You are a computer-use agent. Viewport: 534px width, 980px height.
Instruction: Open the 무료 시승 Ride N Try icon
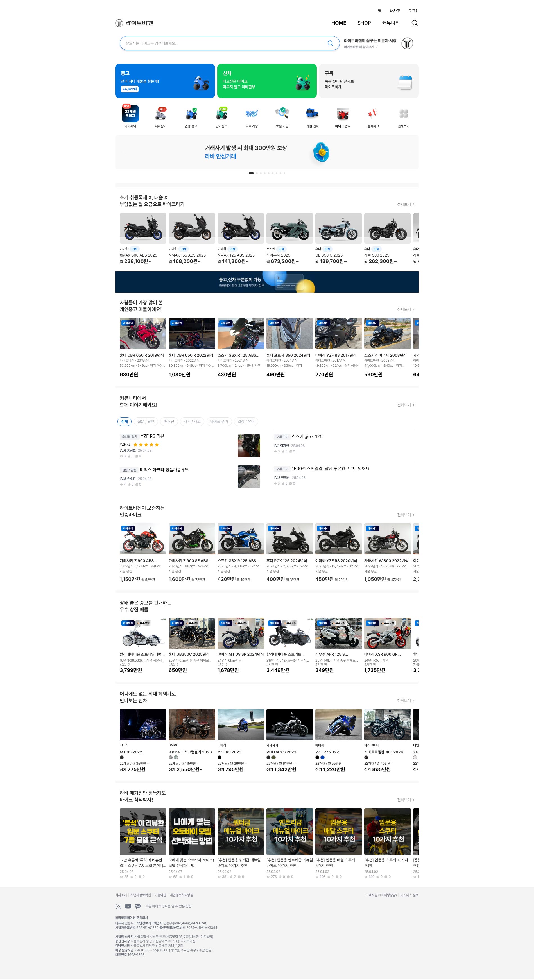[252, 114]
